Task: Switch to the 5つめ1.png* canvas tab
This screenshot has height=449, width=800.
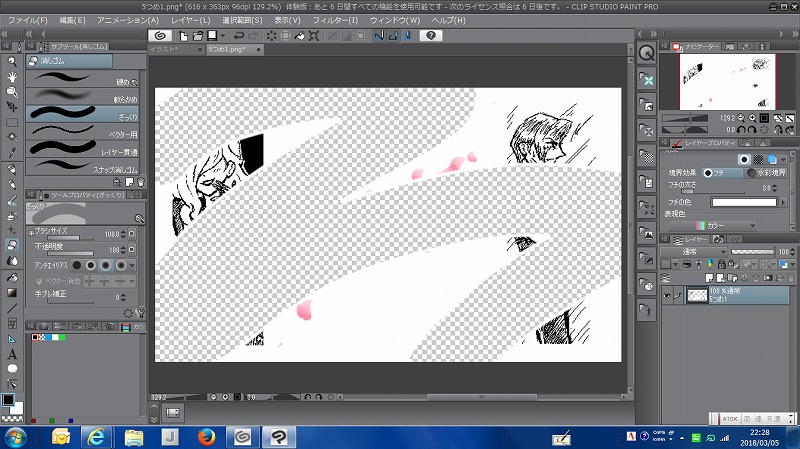Action: 234,49
